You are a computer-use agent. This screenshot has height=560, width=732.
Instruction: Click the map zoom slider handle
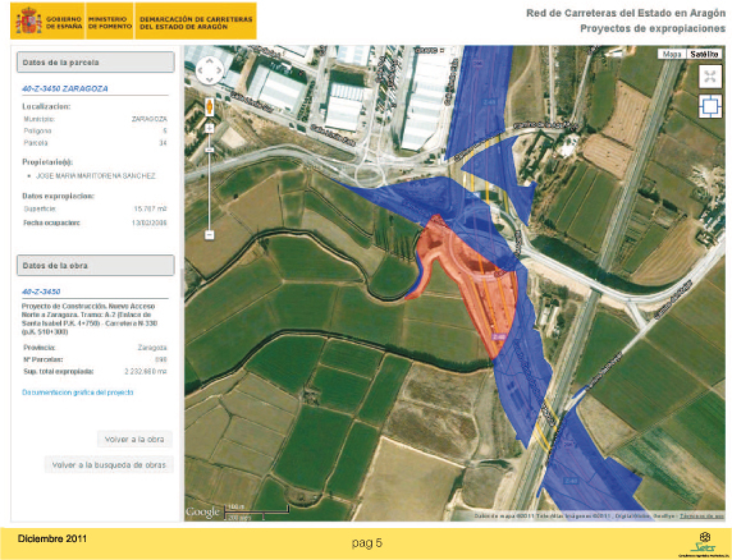pyautogui.click(x=209, y=150)
